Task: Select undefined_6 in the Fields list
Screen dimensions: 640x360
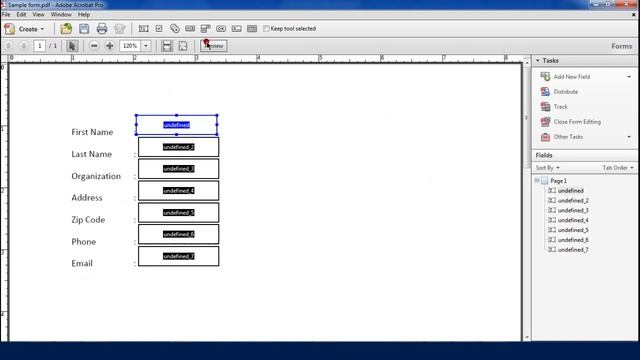Action: click(x=573, y=240)
